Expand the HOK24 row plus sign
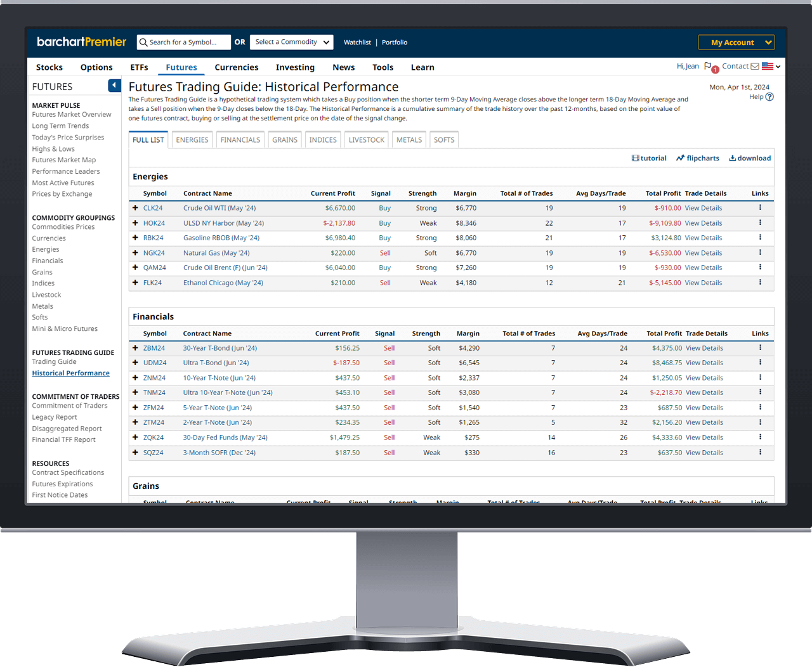This screenshot has width=812, height=667. click(x=135, y=223)
